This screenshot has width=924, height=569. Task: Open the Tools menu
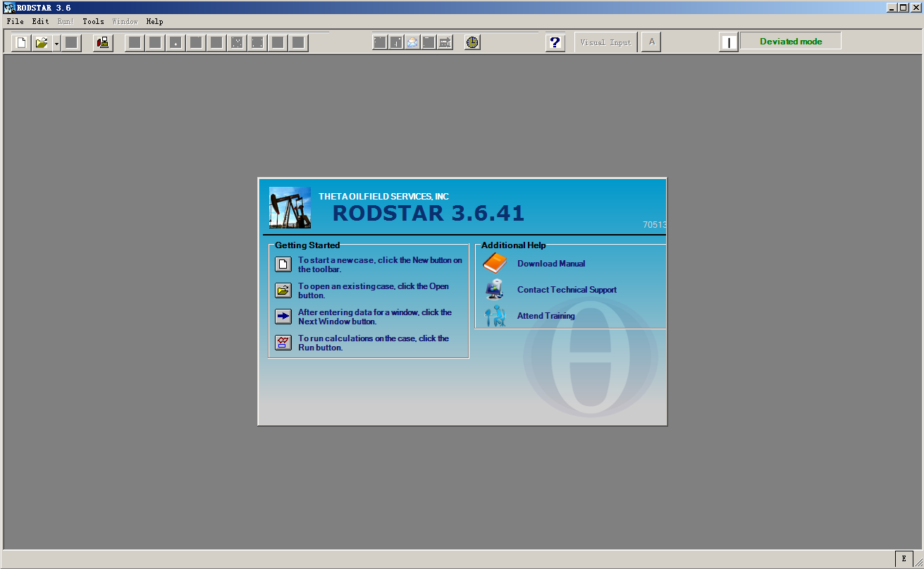point(93,22)
